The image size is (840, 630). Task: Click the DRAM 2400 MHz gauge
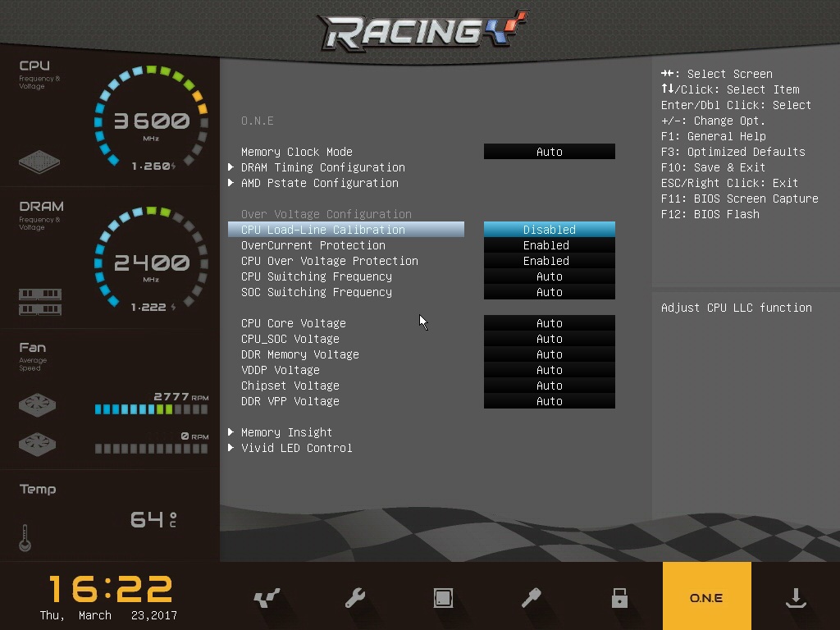(151, 260)
